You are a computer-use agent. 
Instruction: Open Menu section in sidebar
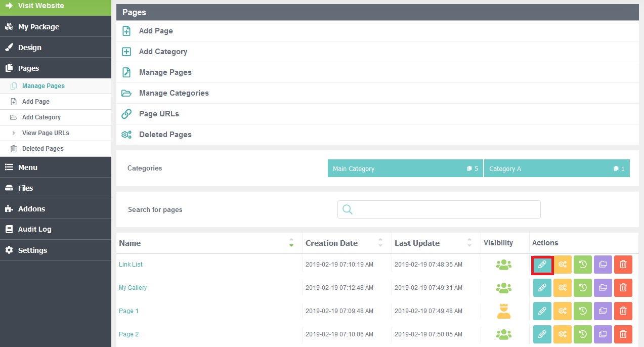[x=56, y=167]
